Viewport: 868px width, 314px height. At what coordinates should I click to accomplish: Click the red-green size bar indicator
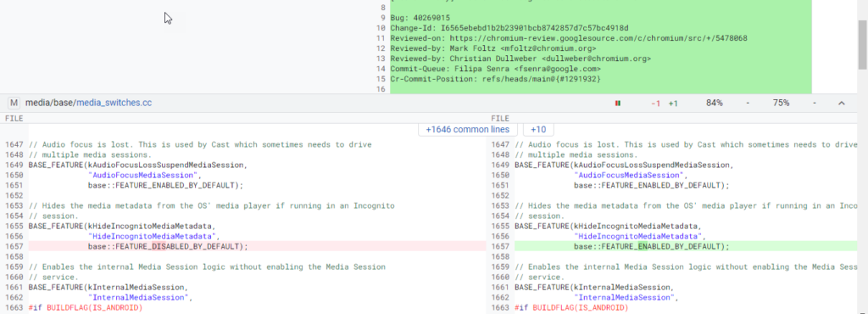coord(617,103)
